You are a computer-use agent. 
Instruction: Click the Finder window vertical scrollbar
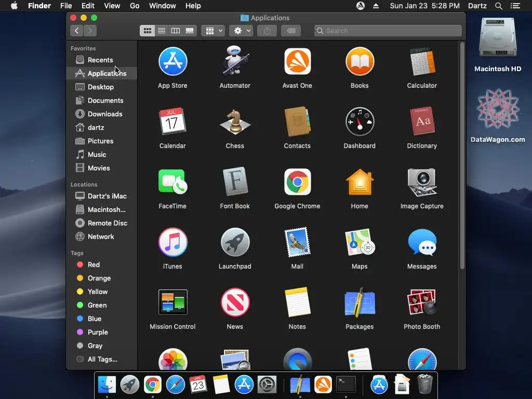(x=462, y=156)
